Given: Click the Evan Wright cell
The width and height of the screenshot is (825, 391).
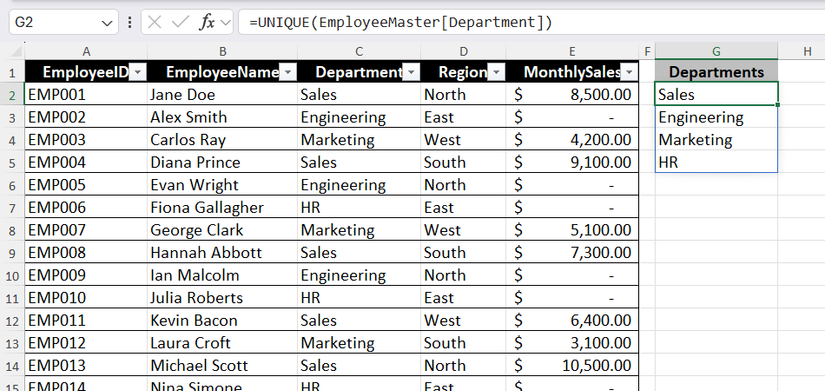Looking at the screenshot, I should (x=223, y=185).
